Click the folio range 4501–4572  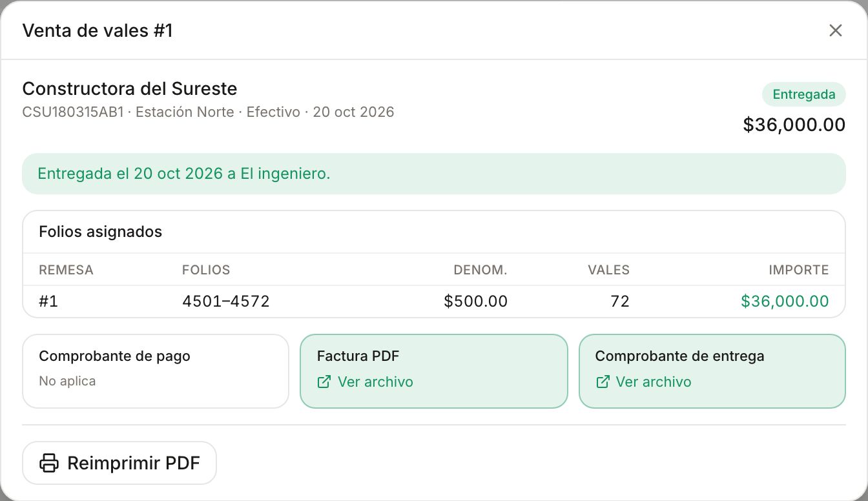[226, 302]
